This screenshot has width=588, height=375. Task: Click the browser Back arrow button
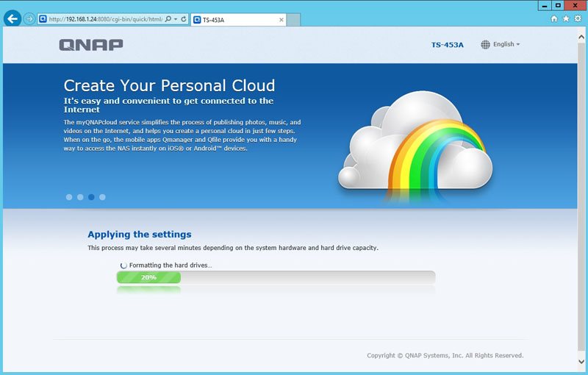pyautogui.click(x=12, y=19)
